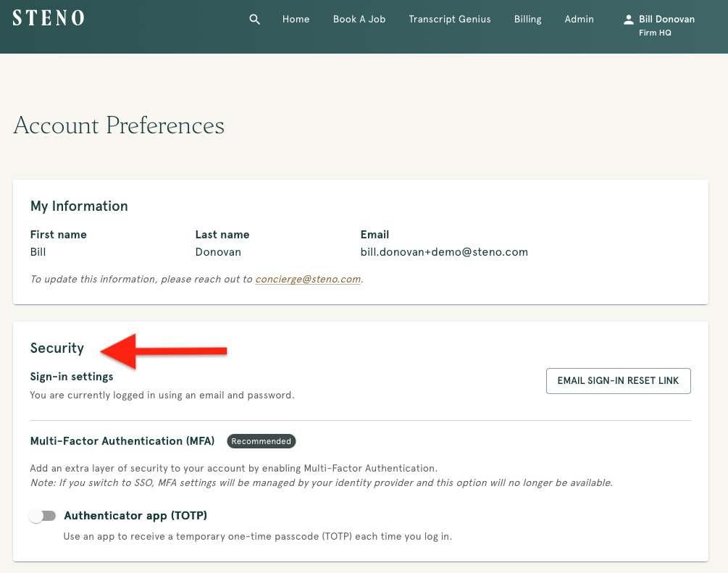Click the Sign-in settings label
728x573 pixels.
[x=71, y=376]
